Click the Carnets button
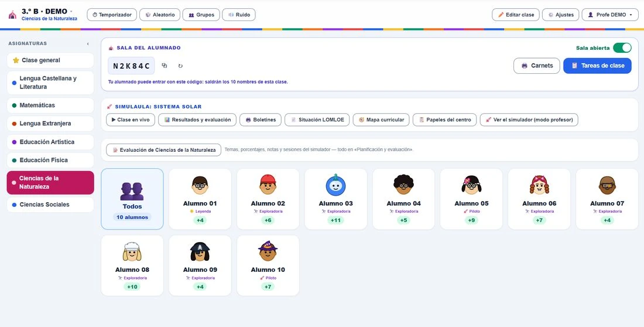This screenshot has width=644, height=327. tap(537, 66)
